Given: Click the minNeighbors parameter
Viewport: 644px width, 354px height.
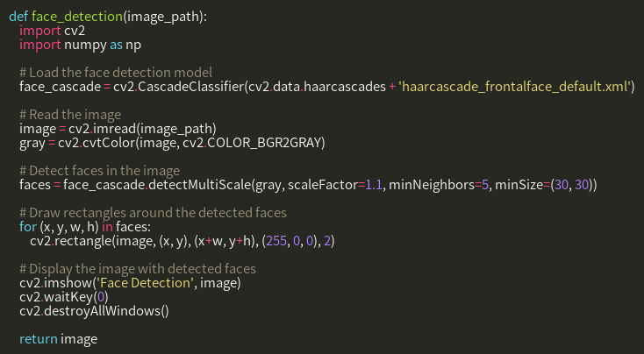Looking at the screenshot, I should [x=432, y=185].
